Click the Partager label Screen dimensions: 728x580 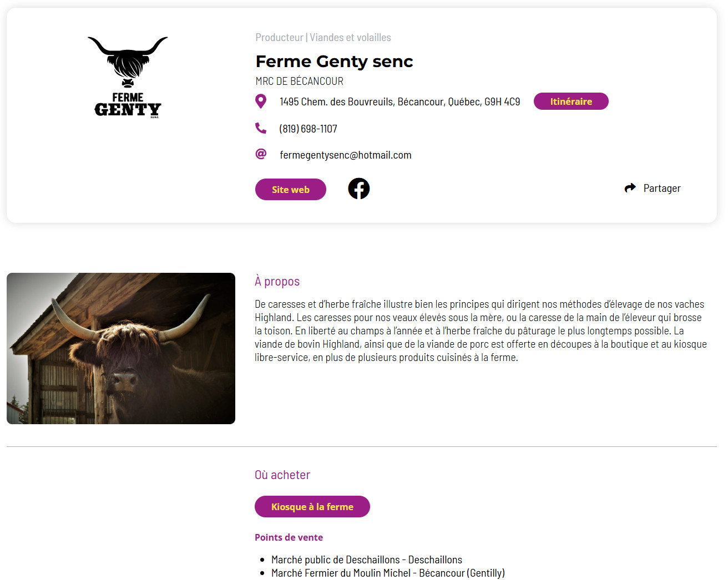click(661, 189)
